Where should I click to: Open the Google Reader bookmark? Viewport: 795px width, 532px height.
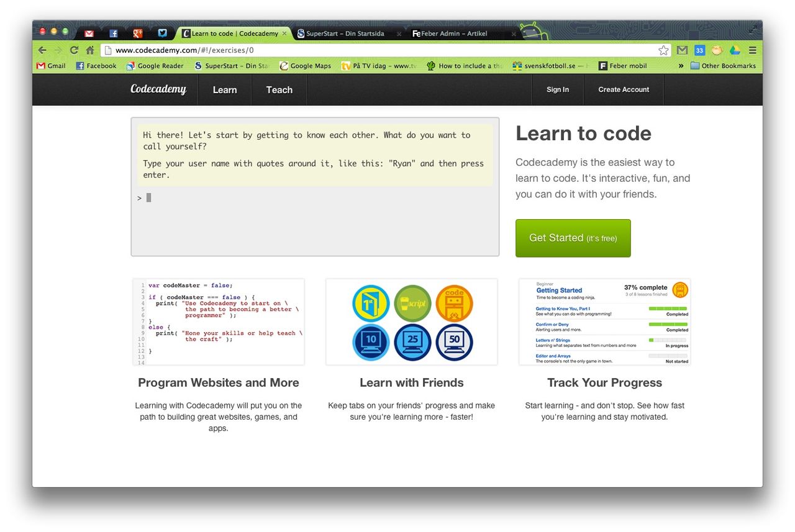tap(155, 66)
